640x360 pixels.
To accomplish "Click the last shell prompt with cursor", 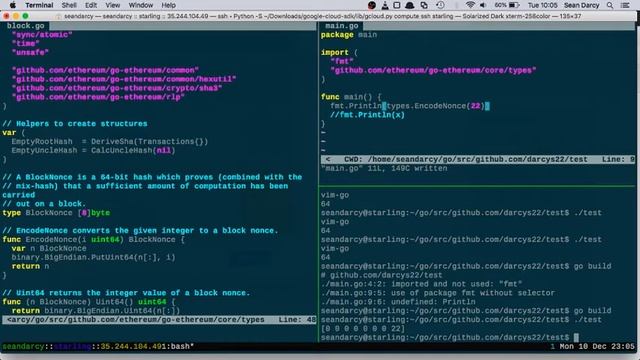I will (449, 338).
